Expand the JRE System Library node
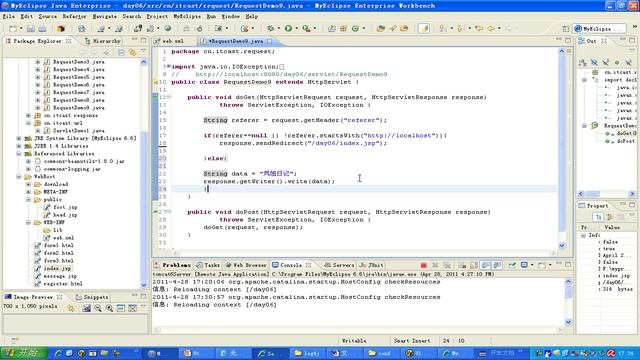Screen dimensions: 640x360 [19, 138]
